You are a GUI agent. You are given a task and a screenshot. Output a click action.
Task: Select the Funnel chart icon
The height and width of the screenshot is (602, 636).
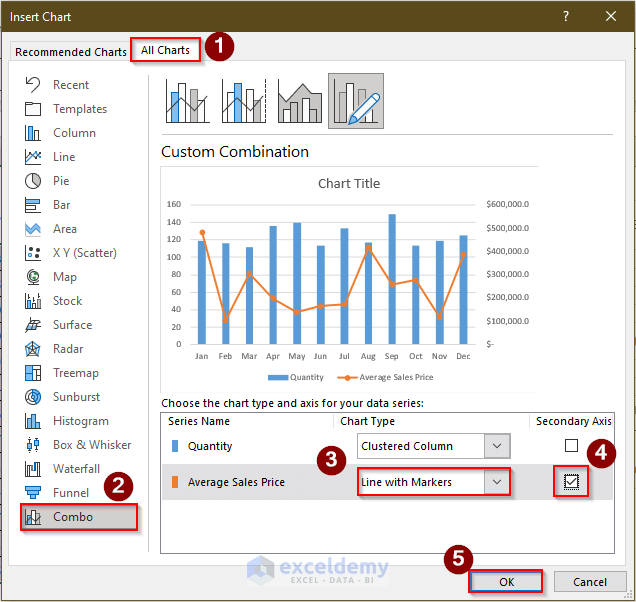(x=33, y=492)
